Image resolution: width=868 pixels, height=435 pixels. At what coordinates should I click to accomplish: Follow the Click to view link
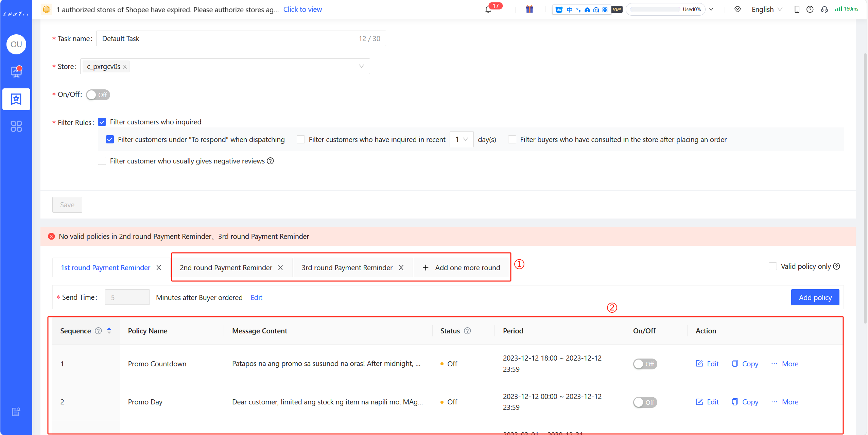[x=302, y=10]
